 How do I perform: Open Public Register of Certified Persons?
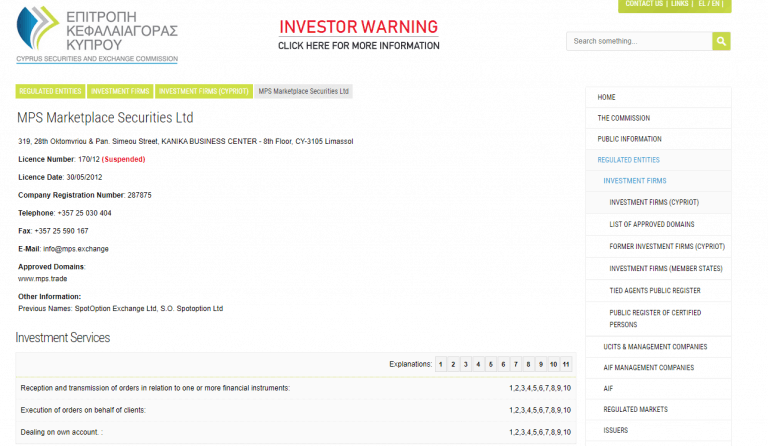click(658, 319)
